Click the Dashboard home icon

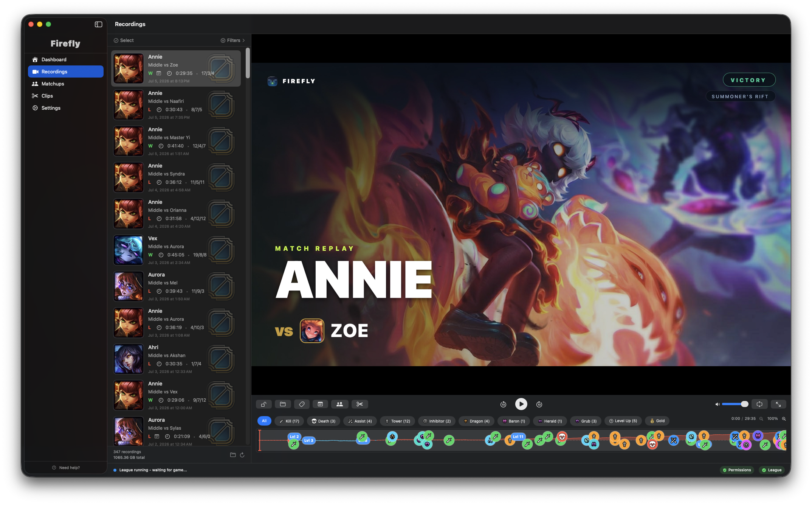pos(35,59)
